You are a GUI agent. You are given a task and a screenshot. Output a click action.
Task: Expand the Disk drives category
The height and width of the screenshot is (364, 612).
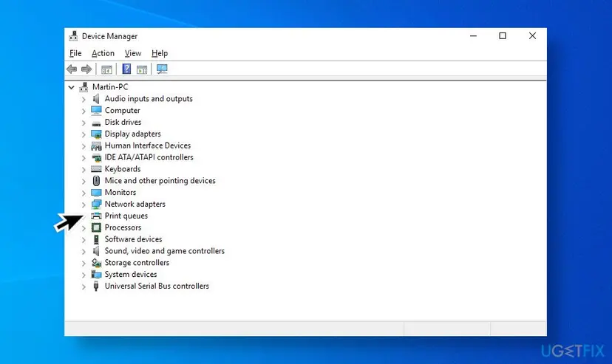(84, 123)
